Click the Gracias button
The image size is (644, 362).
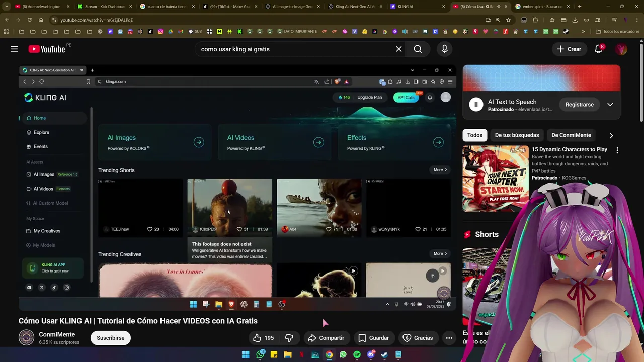[x=418, y=338]
